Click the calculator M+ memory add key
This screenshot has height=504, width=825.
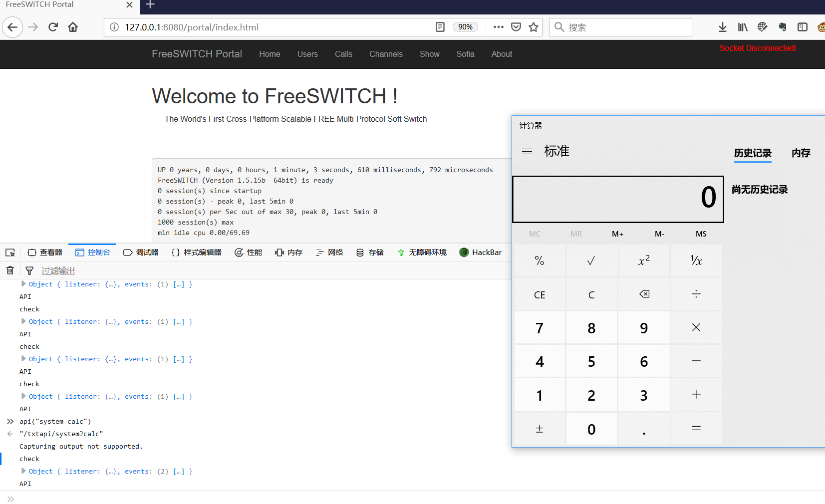618,234
